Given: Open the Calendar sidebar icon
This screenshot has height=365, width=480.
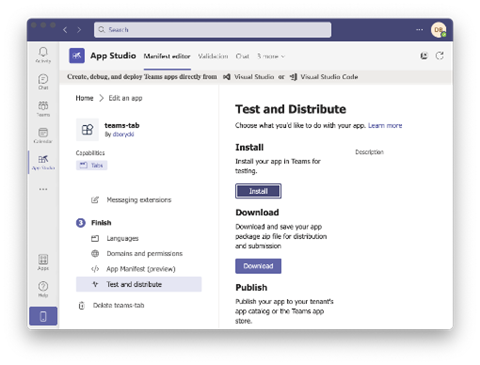Looking at the screenshot, I should pos(43,135).
